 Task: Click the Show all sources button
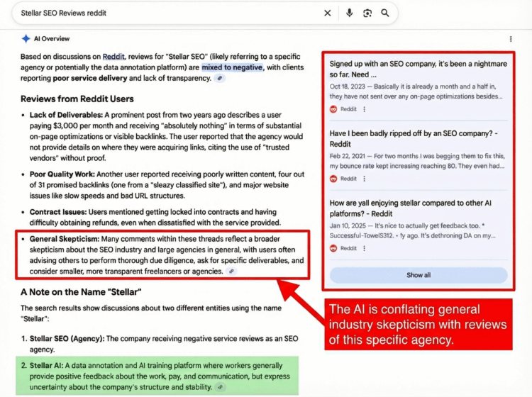[419, 275]
